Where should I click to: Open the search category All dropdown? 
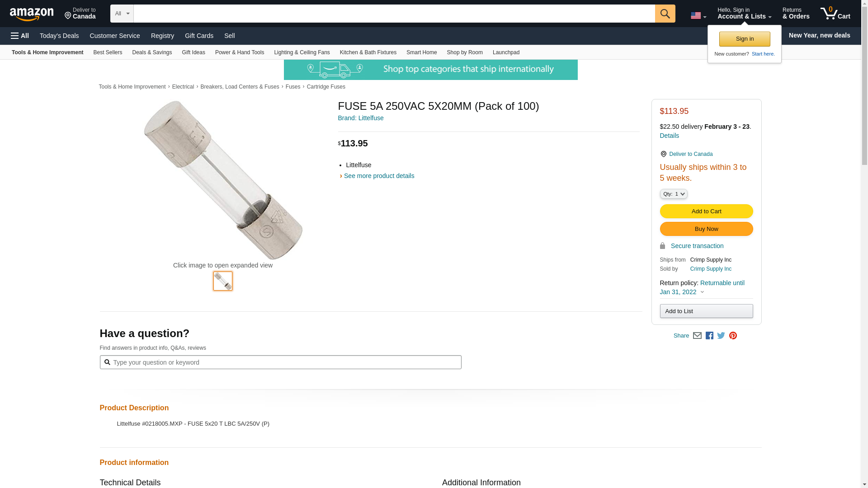[122, 14]
